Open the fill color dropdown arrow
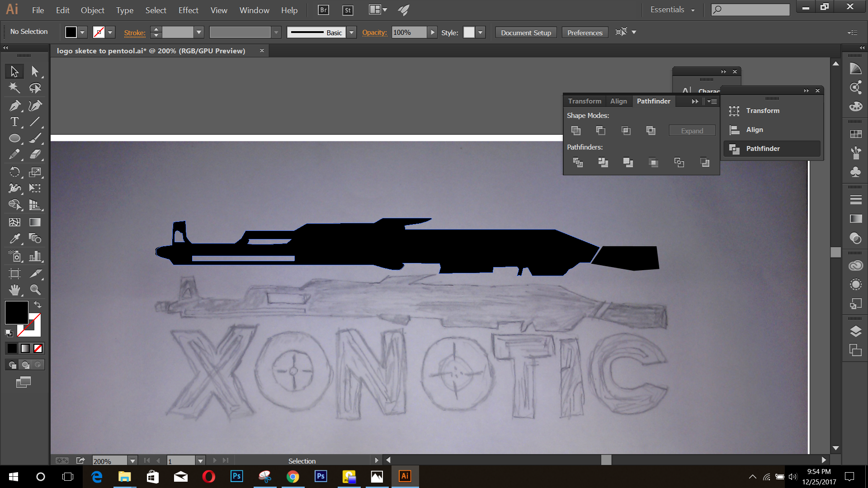This screenshot has height=488, width=868. pos(82,33)
